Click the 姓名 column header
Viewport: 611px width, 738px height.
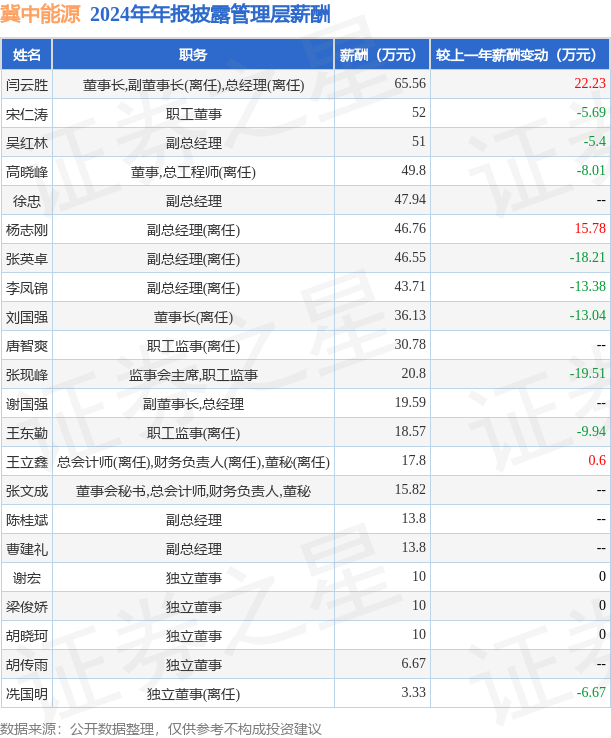(27, 55)
